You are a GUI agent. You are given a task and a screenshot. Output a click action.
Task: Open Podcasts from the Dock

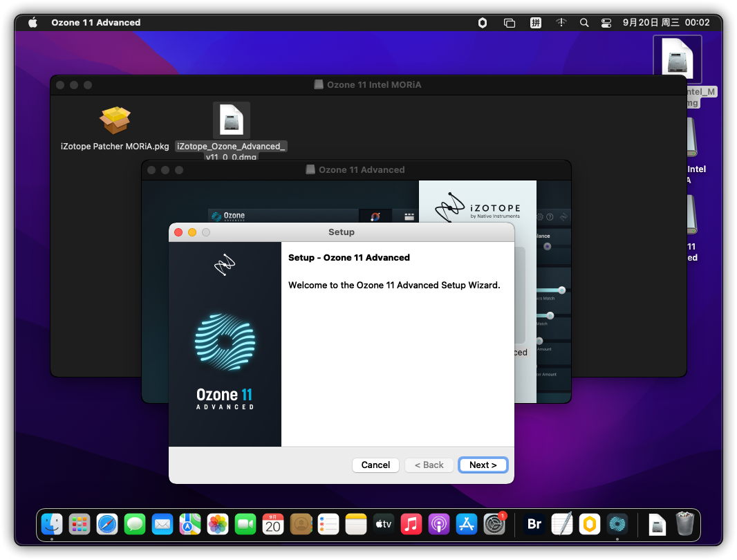[439, 524]
